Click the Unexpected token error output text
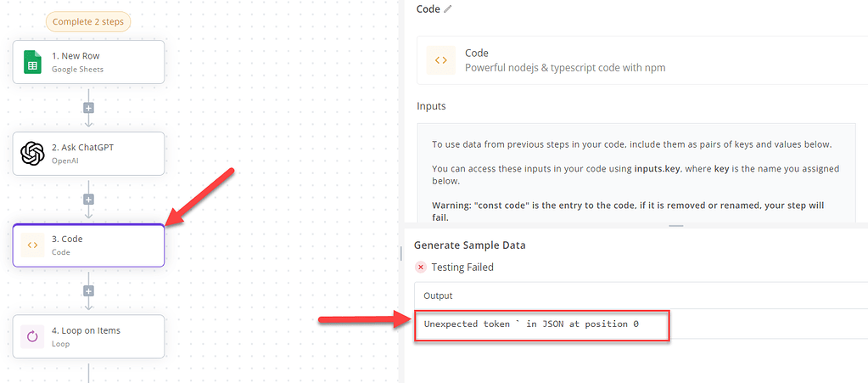The width and height of the screenshot is (868, 383). 531,324
